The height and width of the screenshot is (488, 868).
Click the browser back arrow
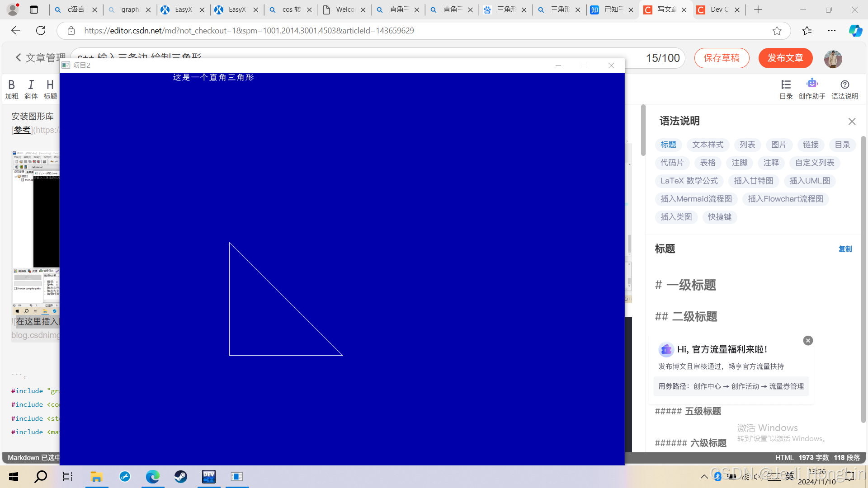click(x=16, y=31)
